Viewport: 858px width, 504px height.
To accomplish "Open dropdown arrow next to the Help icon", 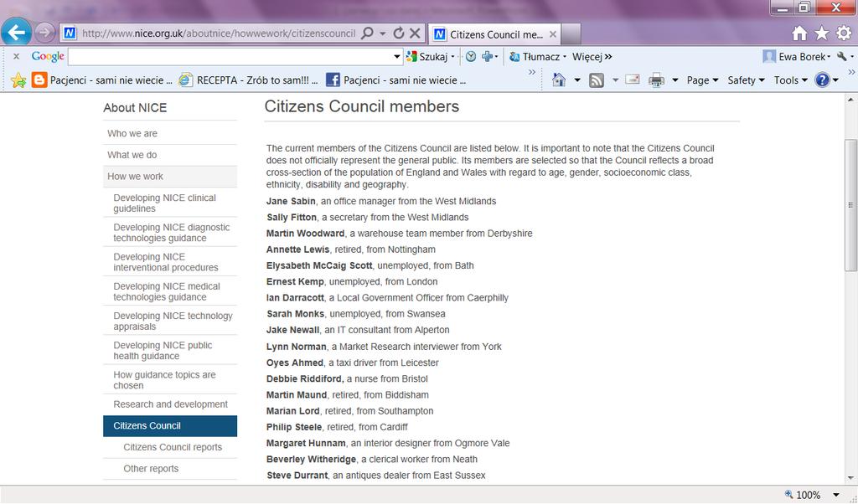I will (835, 80).
